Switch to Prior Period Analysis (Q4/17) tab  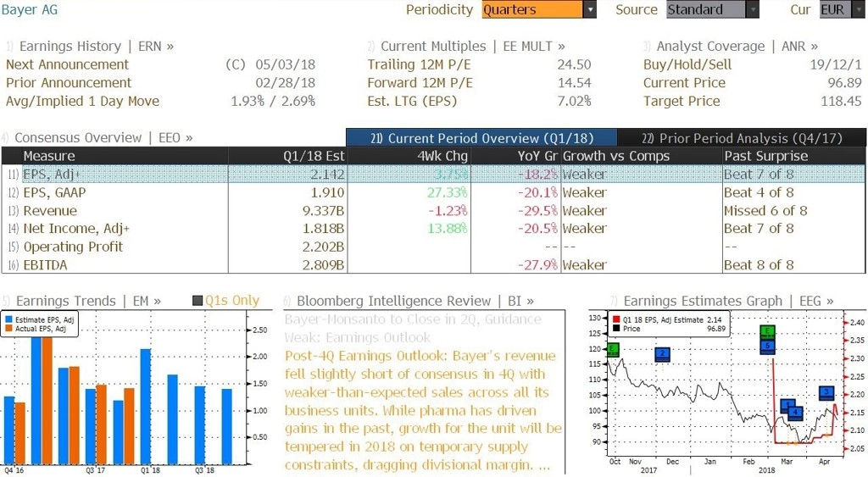(x=741, y=138)
